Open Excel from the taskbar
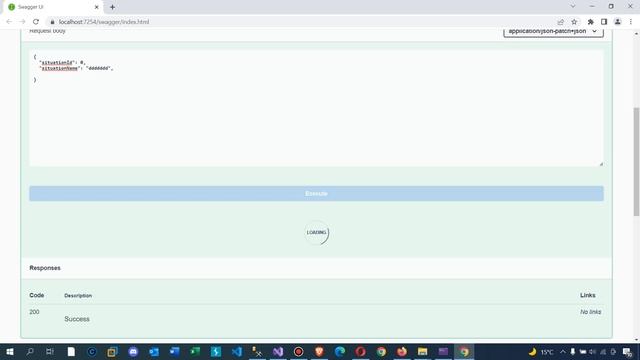Image resolution: width=640 pixels, height=360 pixels. (195, 351)
